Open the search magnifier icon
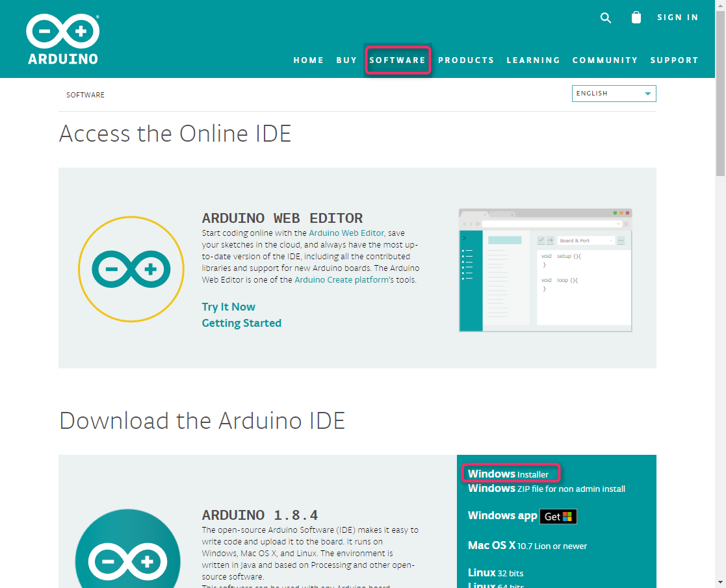Screen dimensions: 726x588 tap(606, 18)
